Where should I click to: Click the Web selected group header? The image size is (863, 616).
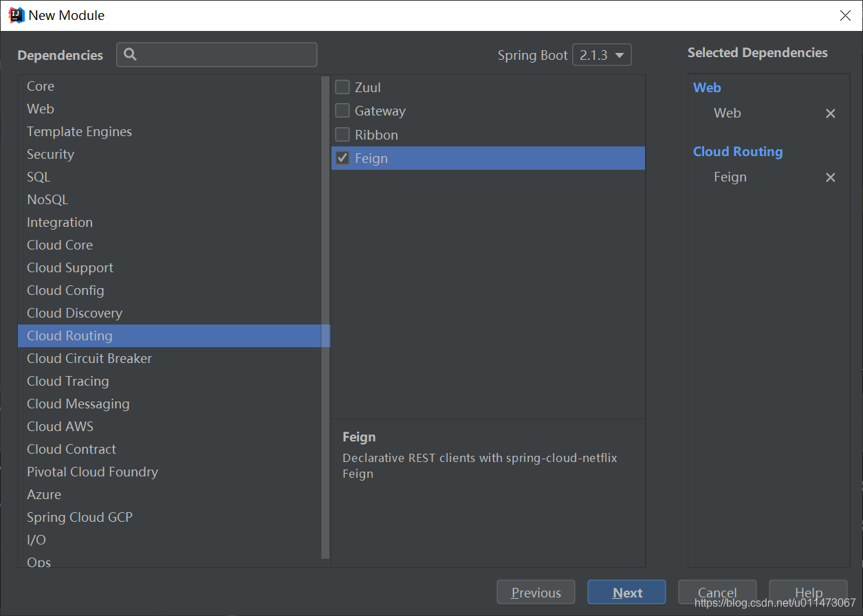pyautogui.click(x=707, y=88)
